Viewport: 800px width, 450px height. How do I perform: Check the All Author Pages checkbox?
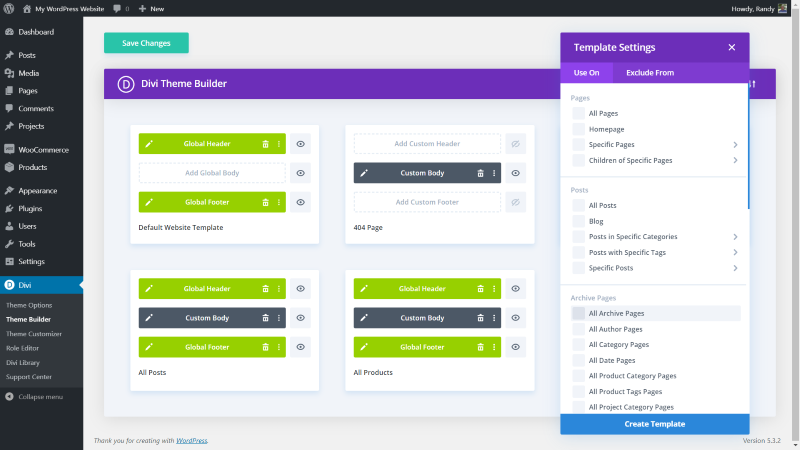coord(579,329)
